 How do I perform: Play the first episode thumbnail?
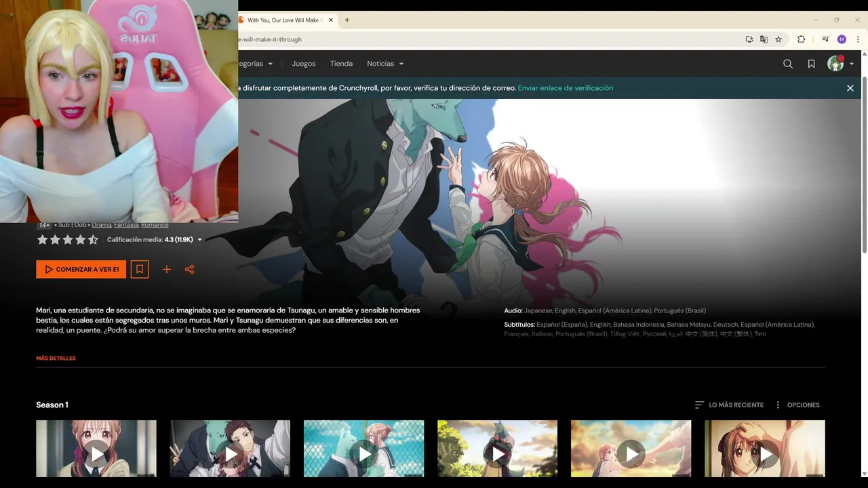coord(96,449)
